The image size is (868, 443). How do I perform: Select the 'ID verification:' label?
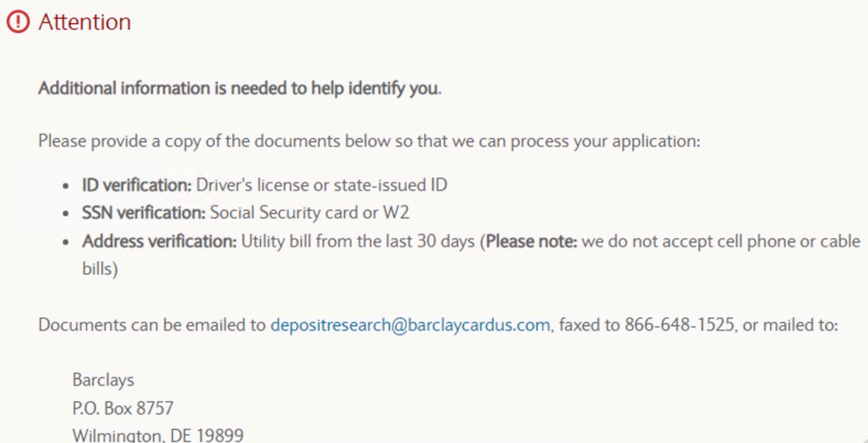(137, 185)
